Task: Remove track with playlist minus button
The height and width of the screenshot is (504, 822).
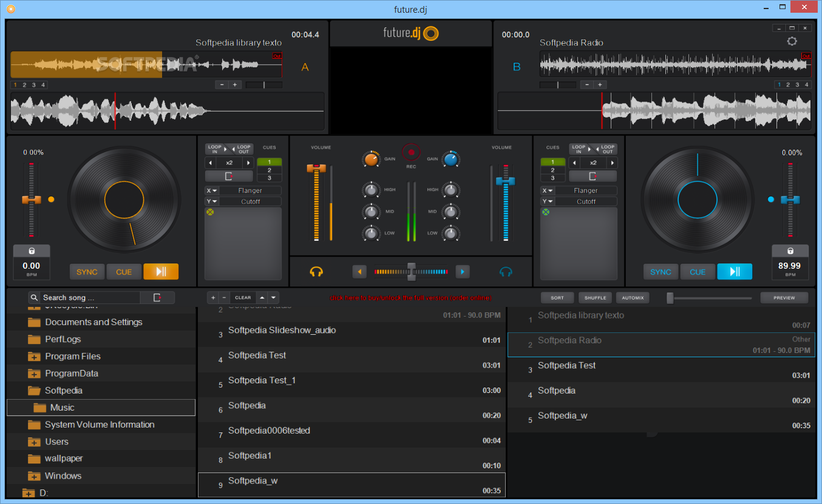Action: (224, 297)
